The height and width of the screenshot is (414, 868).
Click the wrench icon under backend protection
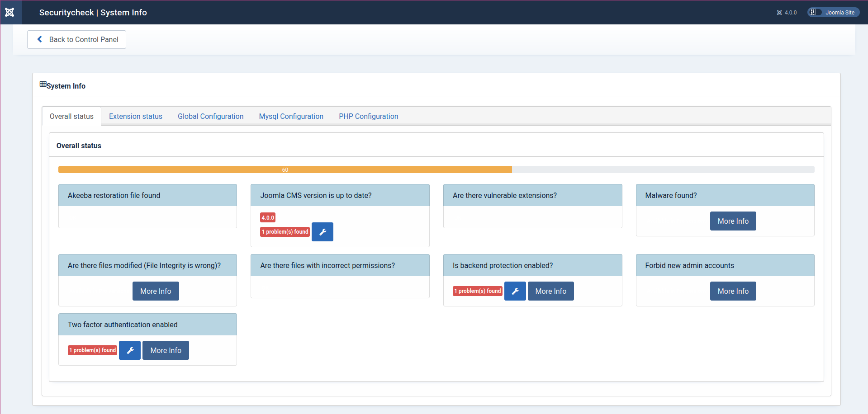coord(515,291)
